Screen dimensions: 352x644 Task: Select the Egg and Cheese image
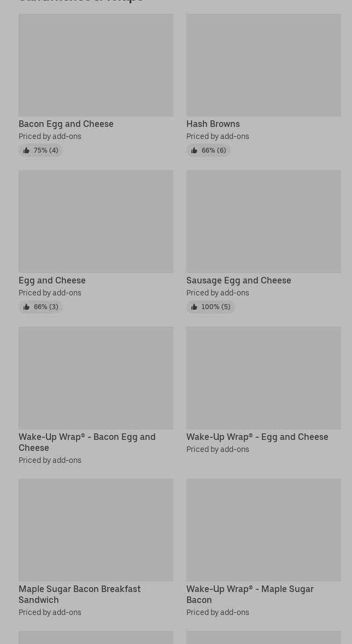tap(96, 222)
